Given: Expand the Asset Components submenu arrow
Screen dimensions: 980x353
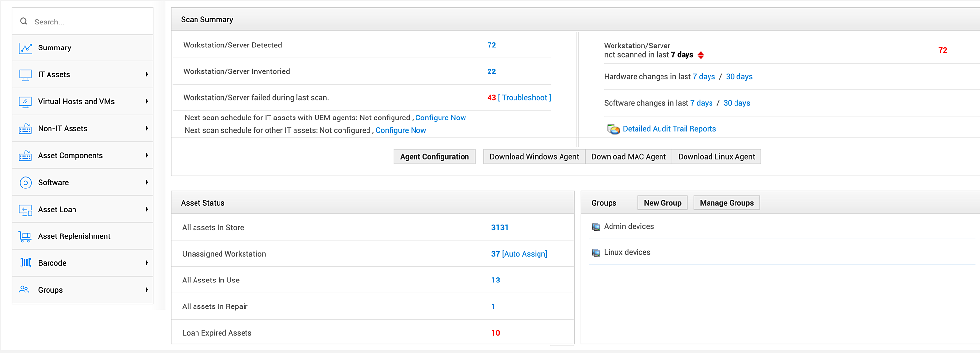Looking at the screenshot, I should (x=147, y=155).
